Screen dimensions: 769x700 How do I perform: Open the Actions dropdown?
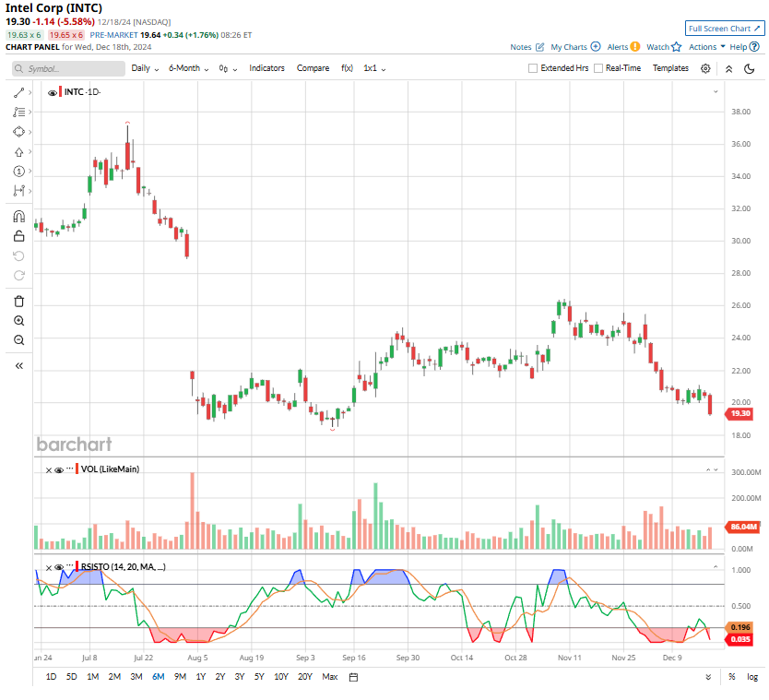click(x=706, y=47)
